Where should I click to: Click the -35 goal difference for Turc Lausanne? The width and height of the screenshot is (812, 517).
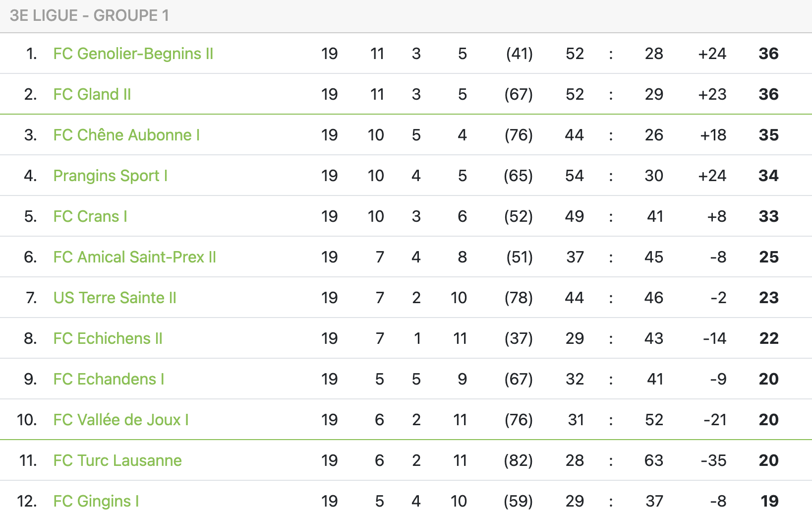tap(713, 460)
